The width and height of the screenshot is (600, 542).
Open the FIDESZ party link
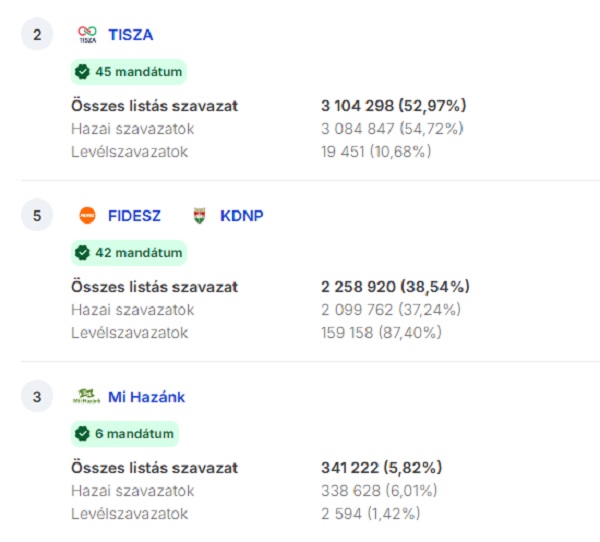pos(134,215)
